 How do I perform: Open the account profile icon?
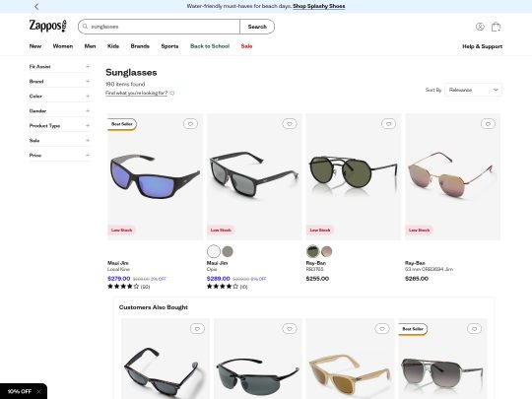pyautogui.click(x=480, y=27)
